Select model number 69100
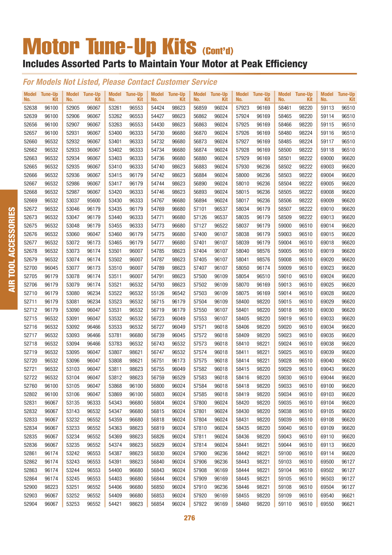This screenshot has width=392, height=555. point(327,386)
